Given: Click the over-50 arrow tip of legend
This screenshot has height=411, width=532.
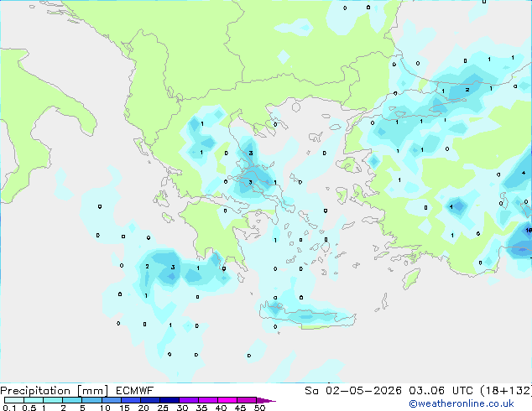Looking at the screenshot, I should tap(267, 400).
